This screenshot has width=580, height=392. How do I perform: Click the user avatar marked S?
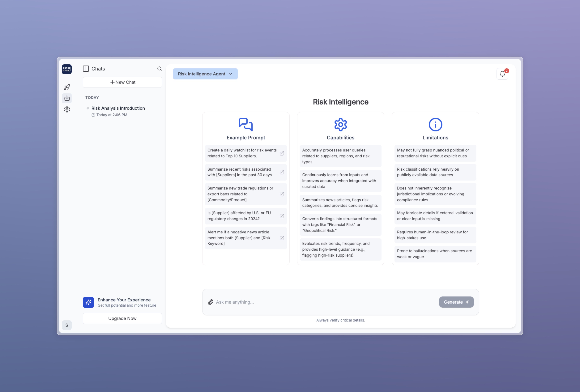click(x=67, y=325)
